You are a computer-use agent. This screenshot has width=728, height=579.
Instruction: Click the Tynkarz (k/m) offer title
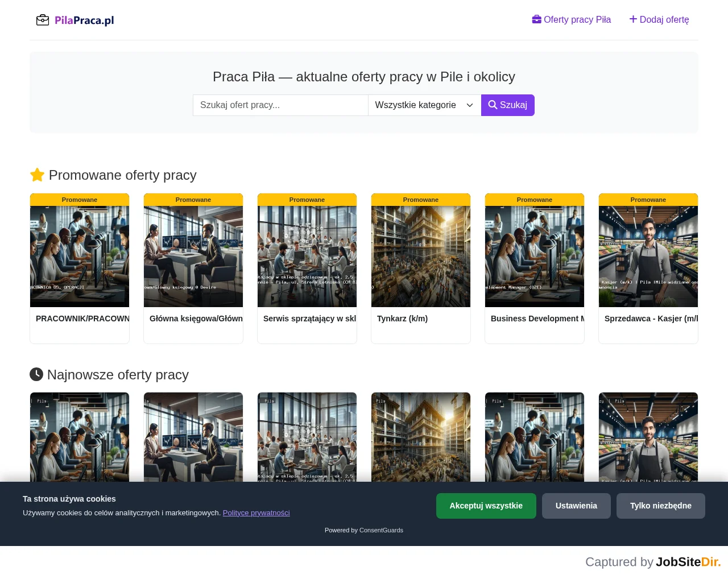coord(402,319)
